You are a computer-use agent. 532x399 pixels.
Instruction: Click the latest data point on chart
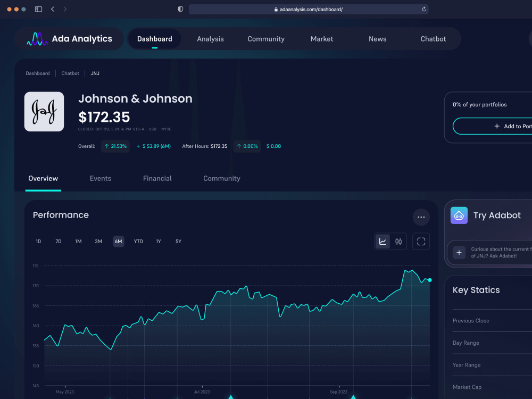coord(429,280)
